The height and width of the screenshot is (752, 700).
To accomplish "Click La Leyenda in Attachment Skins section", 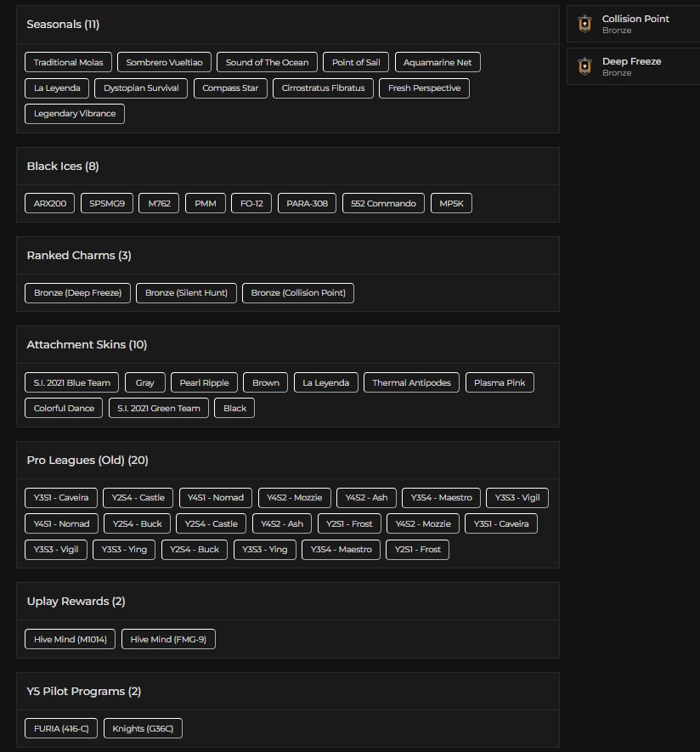I will (x=325, y=382).
